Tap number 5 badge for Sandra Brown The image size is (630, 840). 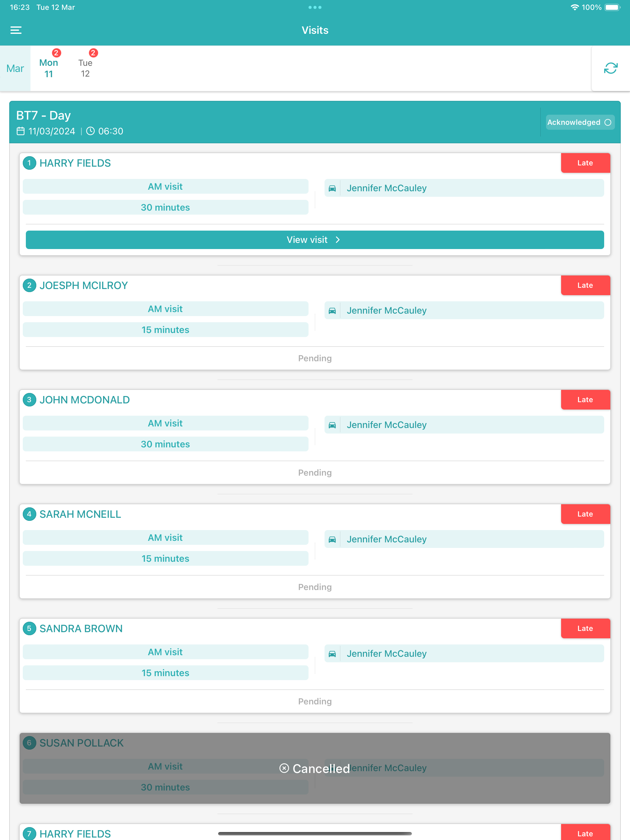pos(29,628)
